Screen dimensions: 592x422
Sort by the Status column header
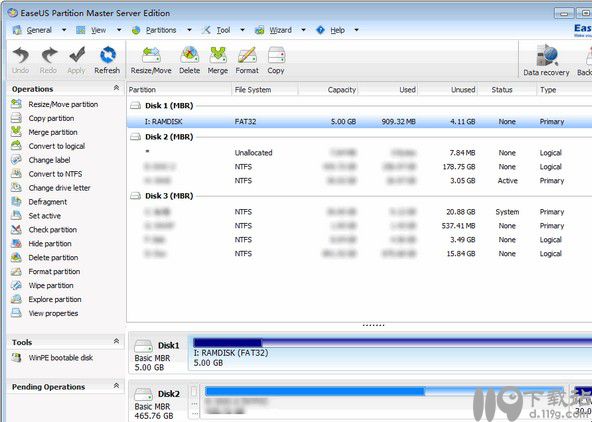[507, 90]
